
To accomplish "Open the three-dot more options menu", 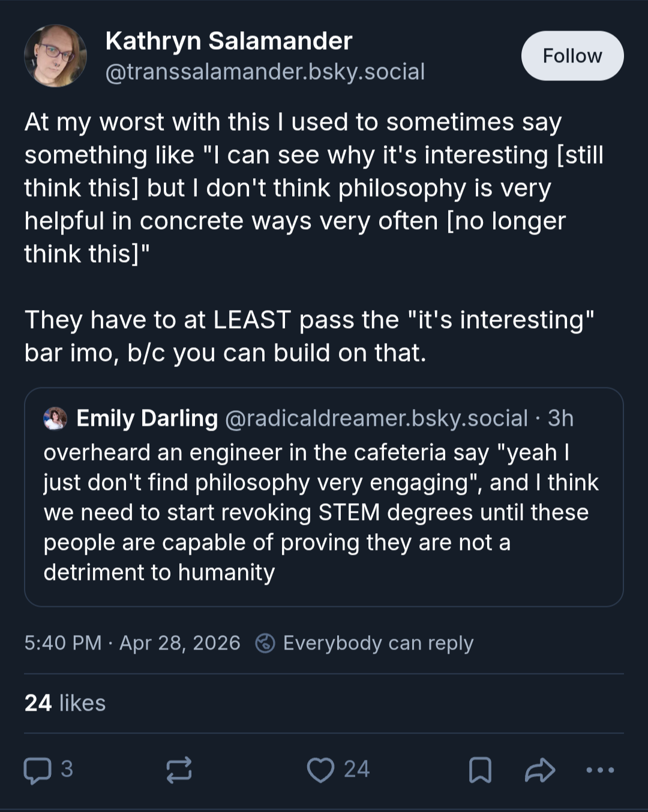I will (600, 770).
